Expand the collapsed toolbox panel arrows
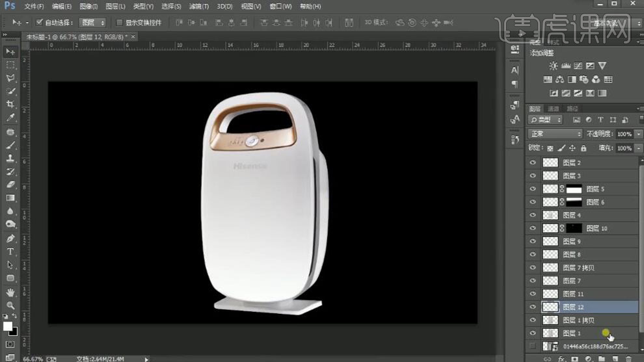Image resolution: width=644 pixels, height=362 pixels. tap(5, 35)
